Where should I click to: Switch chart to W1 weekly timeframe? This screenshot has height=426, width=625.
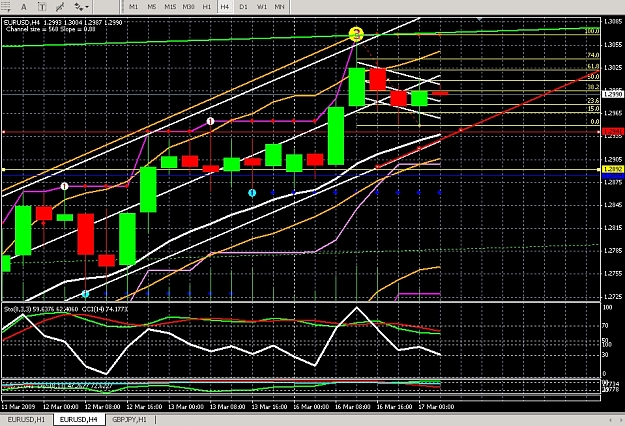point(261,7)
